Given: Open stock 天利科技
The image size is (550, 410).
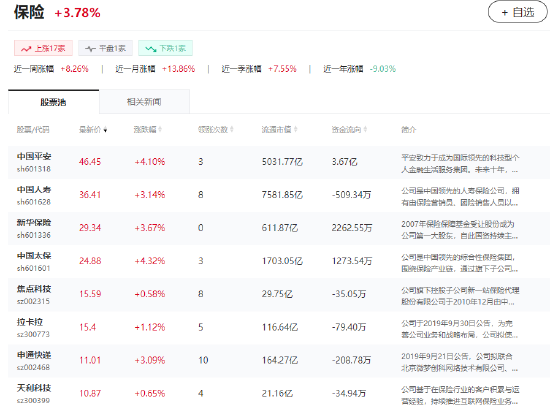Looking at the screenshot, I should coord(34,388).
